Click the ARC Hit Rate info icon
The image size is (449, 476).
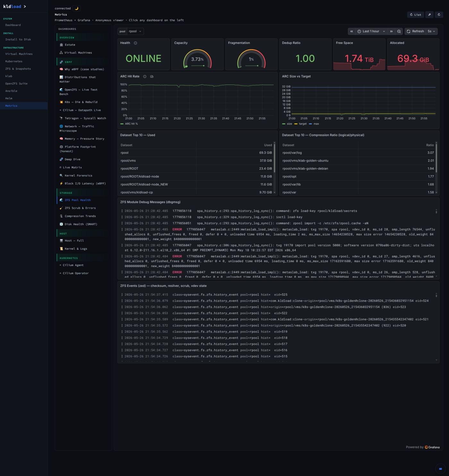click(145, 76)
